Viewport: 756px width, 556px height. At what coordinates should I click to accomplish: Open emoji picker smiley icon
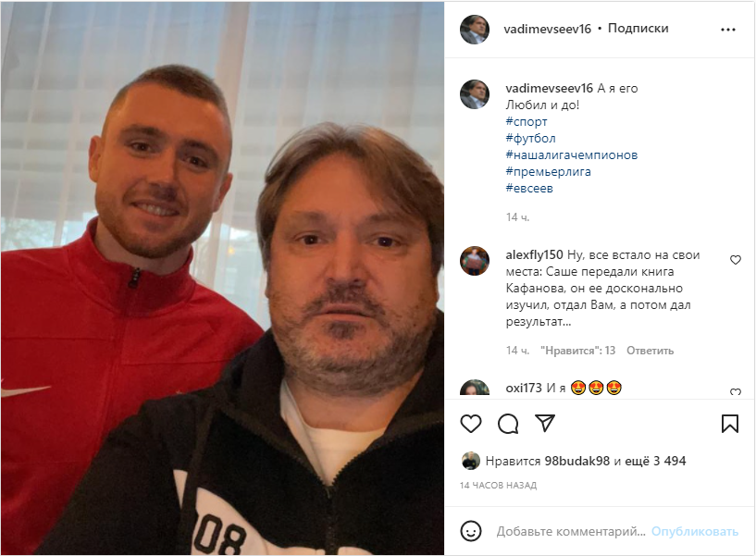click(471, 531)
